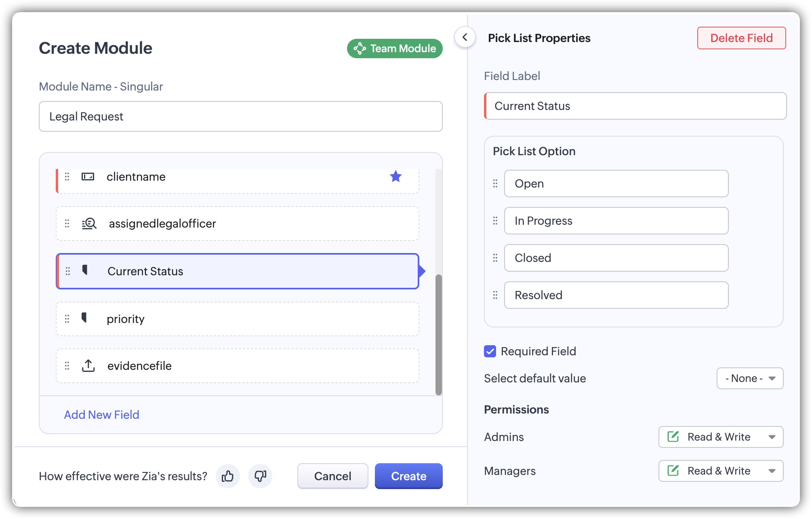812x519 pixels.
Task: Click the picklist icon next to priority
Action: pyautogui.click(x=84, y=318)
